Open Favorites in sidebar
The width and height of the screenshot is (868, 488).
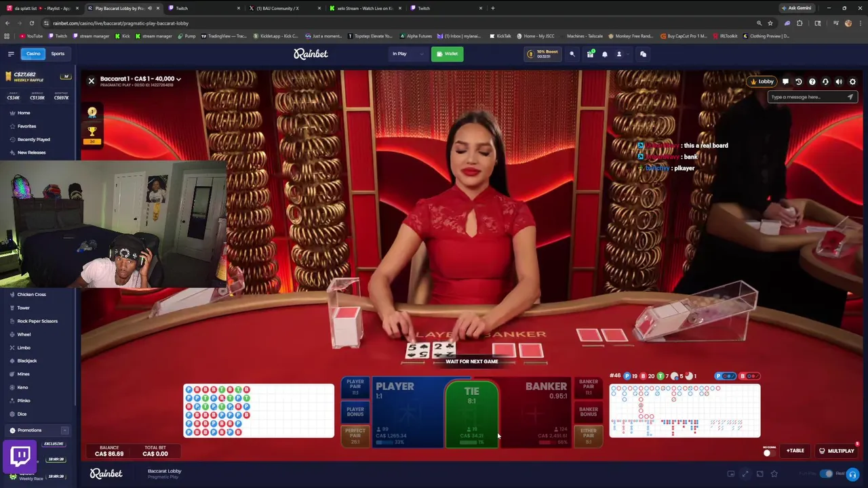[x=26, y=126]
